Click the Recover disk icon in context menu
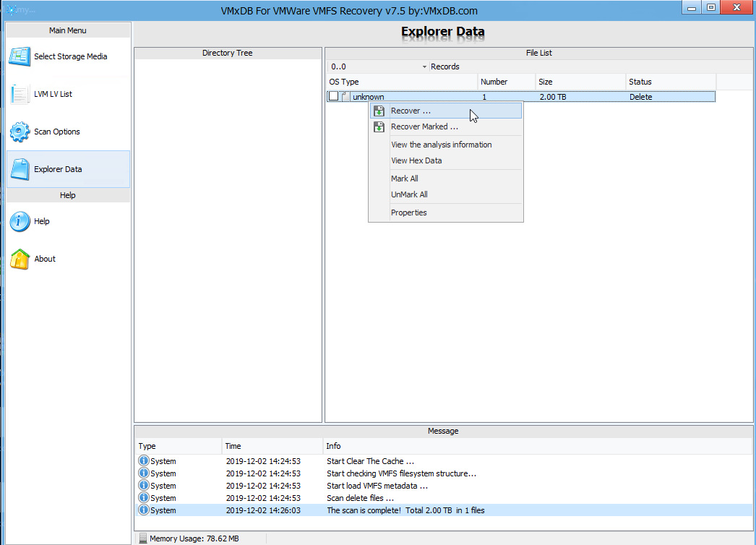This screenshot has height=545, width=756. [379, 111]
